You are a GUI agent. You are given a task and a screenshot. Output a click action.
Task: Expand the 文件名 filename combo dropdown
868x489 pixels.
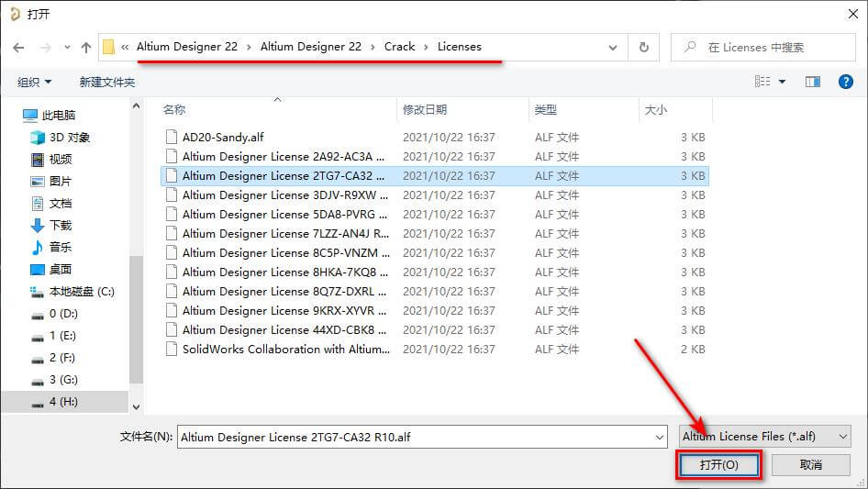pos(660,437)
